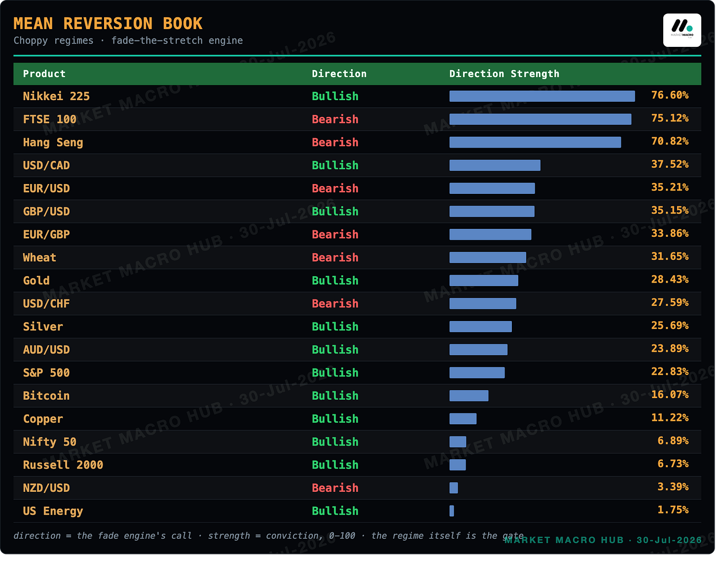Click the Product column header
Image resolution: width=718 pixels, height=588 pixels.
[x=44, y=74]
